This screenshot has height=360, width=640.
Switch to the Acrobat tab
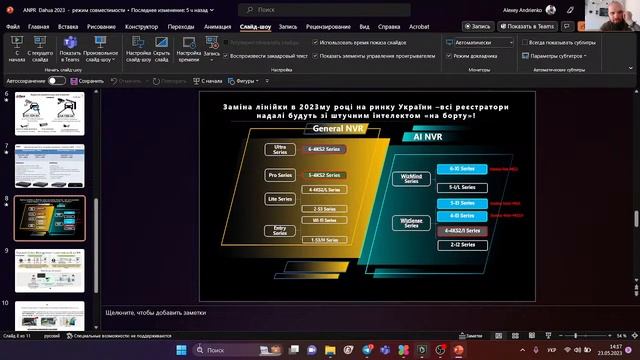click(419, 27)
